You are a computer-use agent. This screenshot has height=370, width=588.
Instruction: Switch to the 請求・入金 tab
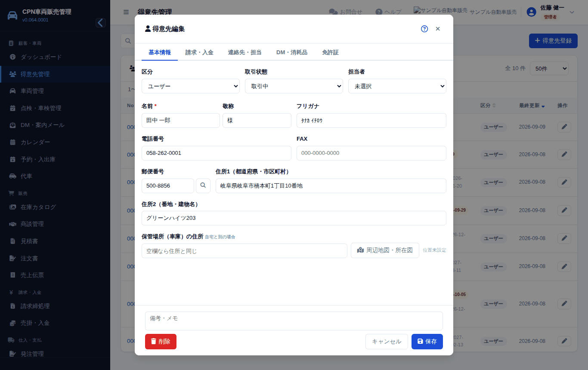coord(199,52)
